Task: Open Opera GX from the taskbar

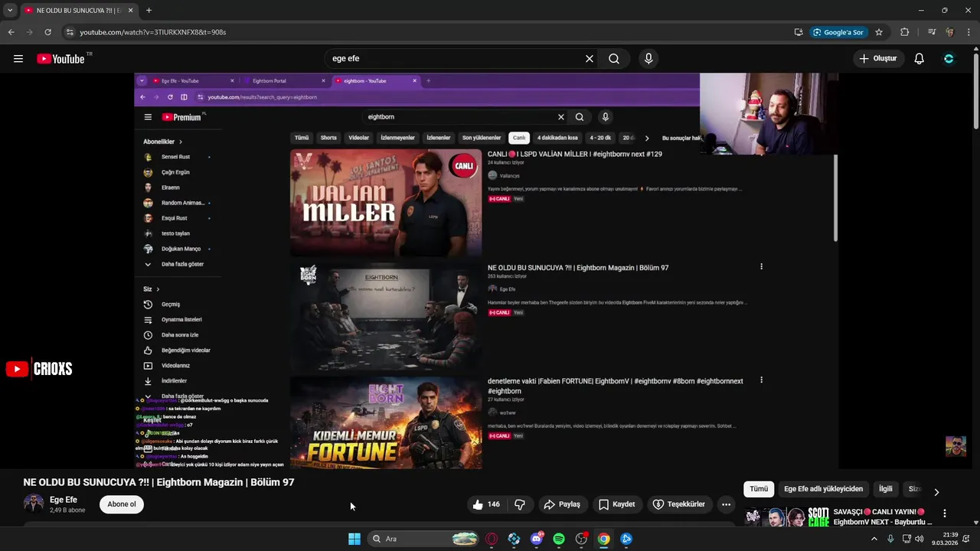Action: [492, 539]
